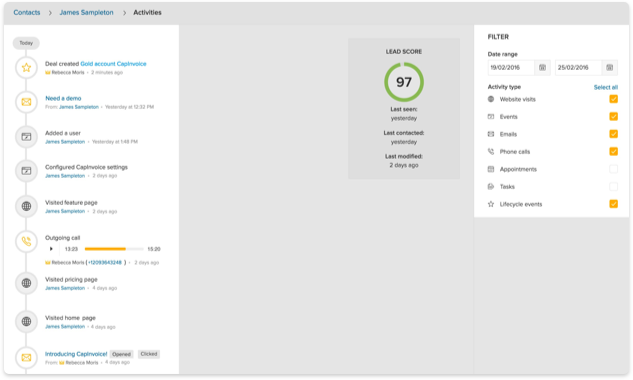Click the envelope icon for Need a demo
The width and height of the screenshot is (633, 380).
26,102
